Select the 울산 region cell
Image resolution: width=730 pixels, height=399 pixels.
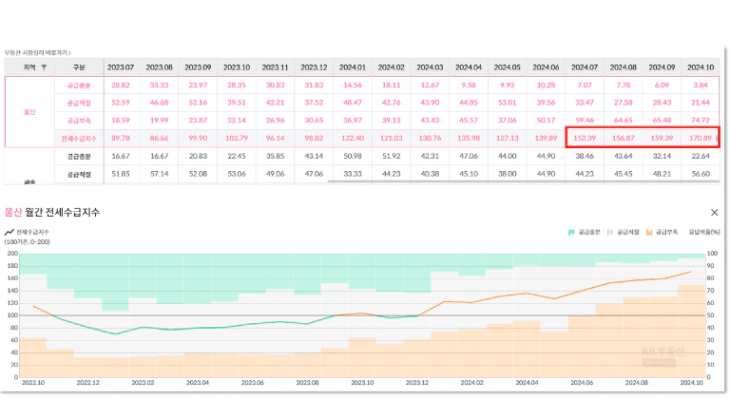click(30, 112)
